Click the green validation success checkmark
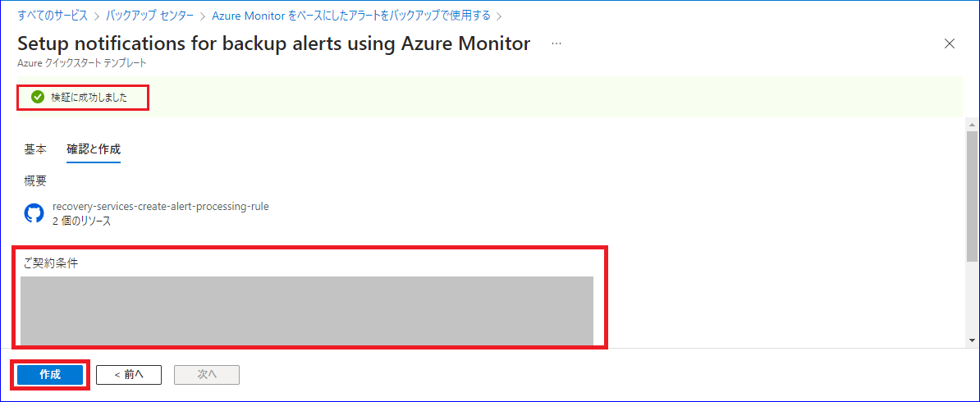The width and height of the screenshot is (980, 402). pyautogui.click(x=38, y=97)
